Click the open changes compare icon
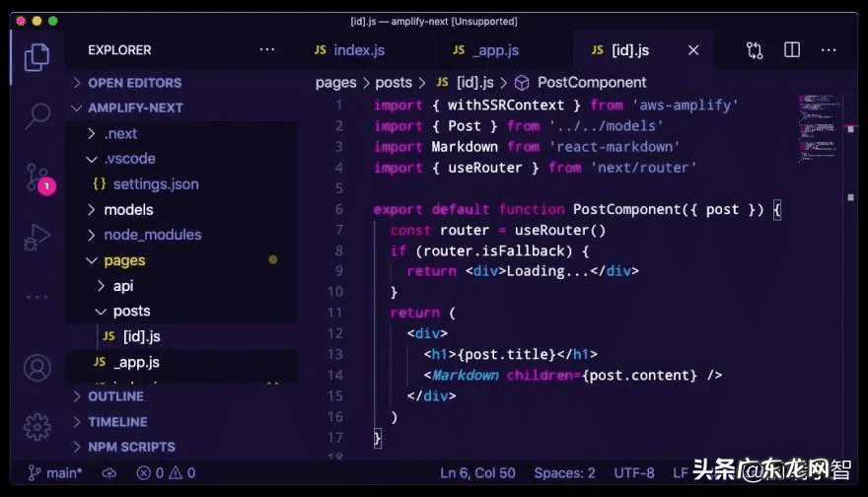 755,50
